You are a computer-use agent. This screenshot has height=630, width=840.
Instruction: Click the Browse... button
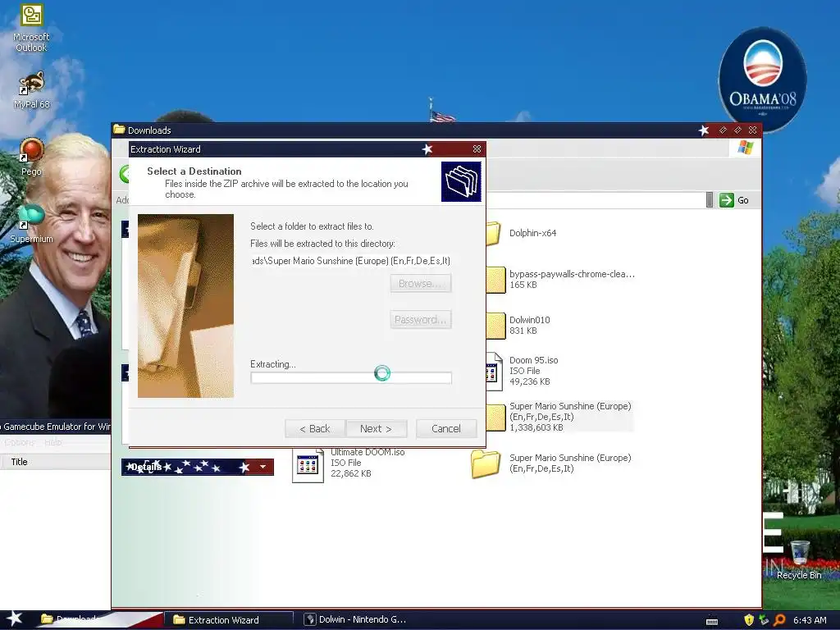(x=421, y=283)
